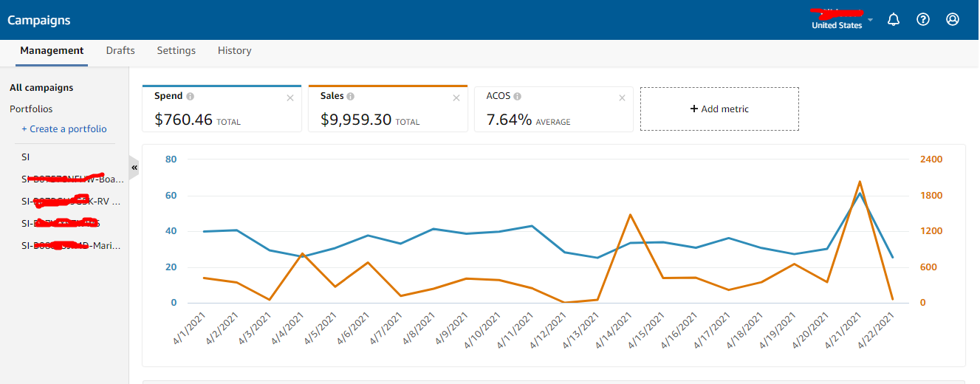Screen dimensions: 980x384
Task: Click the info icon next to Sales
Action: 351,97
